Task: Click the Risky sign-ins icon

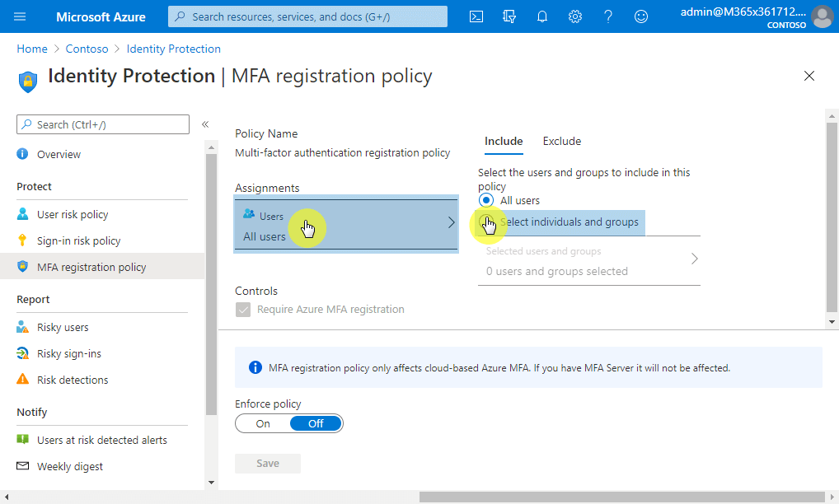Action: (22, 353)
